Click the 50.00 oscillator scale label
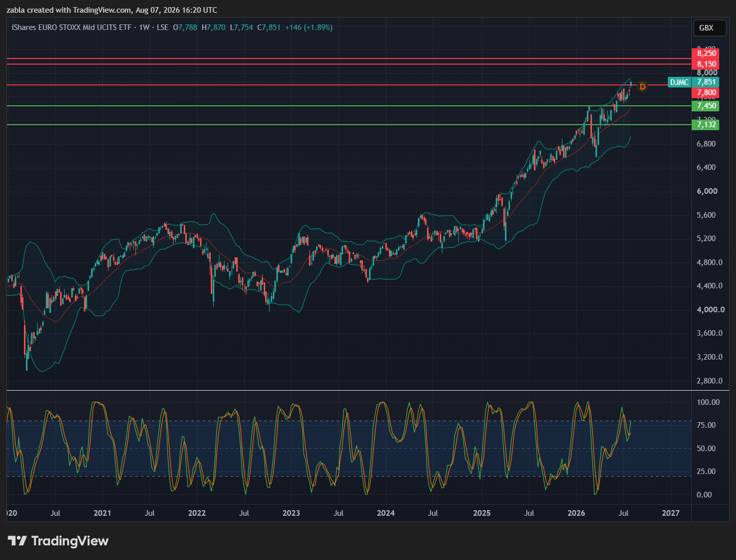736x560 pixels. coord(706,449)
